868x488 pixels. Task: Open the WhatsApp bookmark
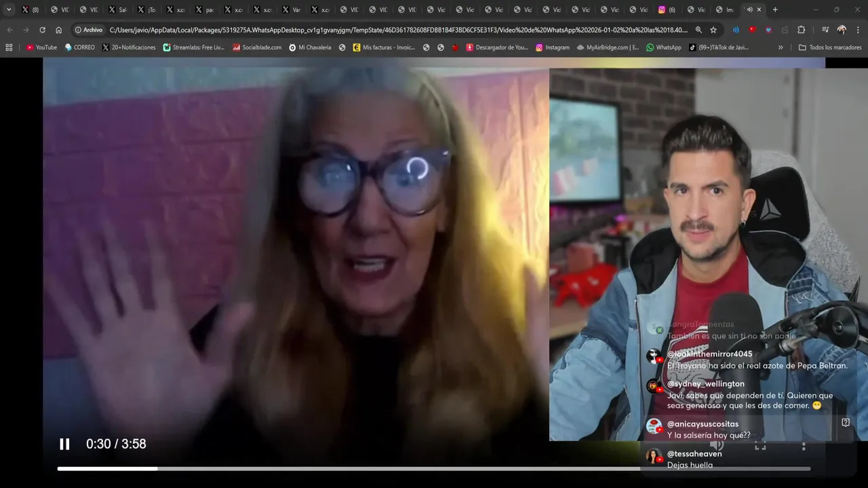(664, 47)
